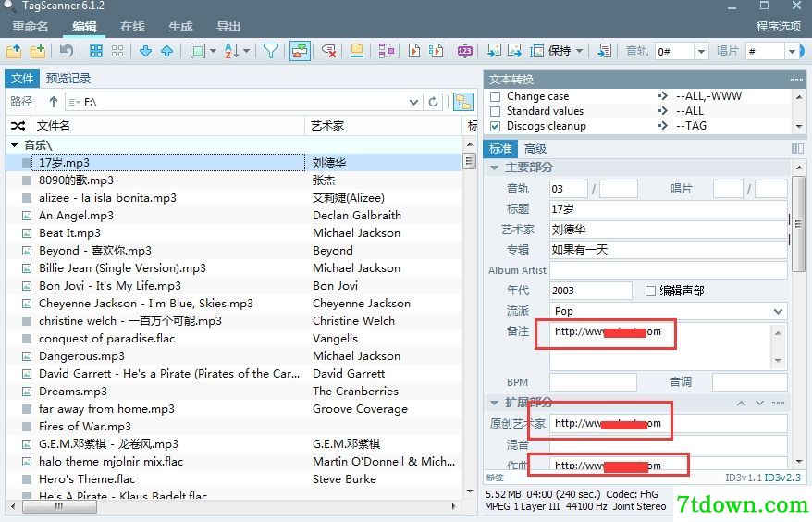Switch to the 高级 tag tab

535,149
